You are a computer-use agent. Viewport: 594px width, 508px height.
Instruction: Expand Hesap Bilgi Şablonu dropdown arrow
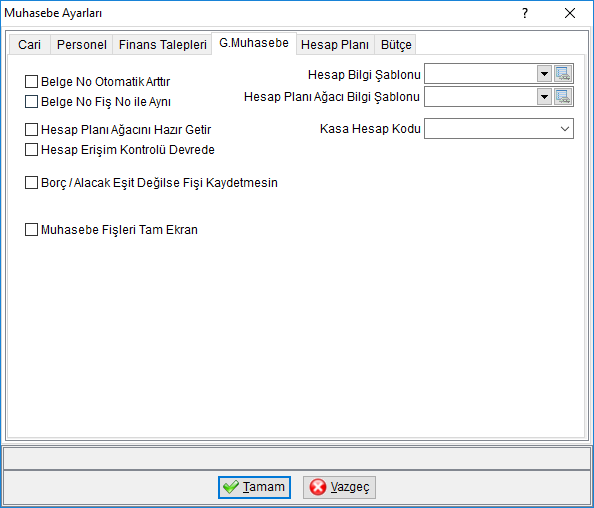click(x=544, y=73)
